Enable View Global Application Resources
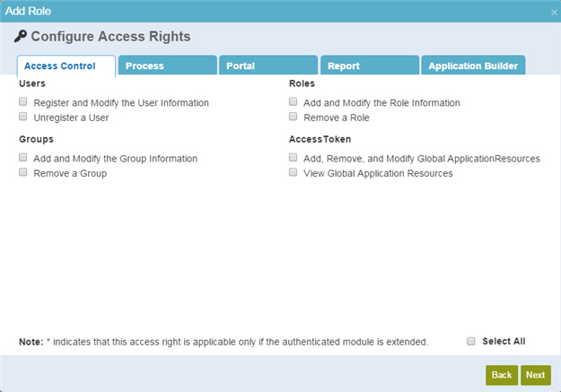The width and height of the screenshot is (561, 392). 293,172
